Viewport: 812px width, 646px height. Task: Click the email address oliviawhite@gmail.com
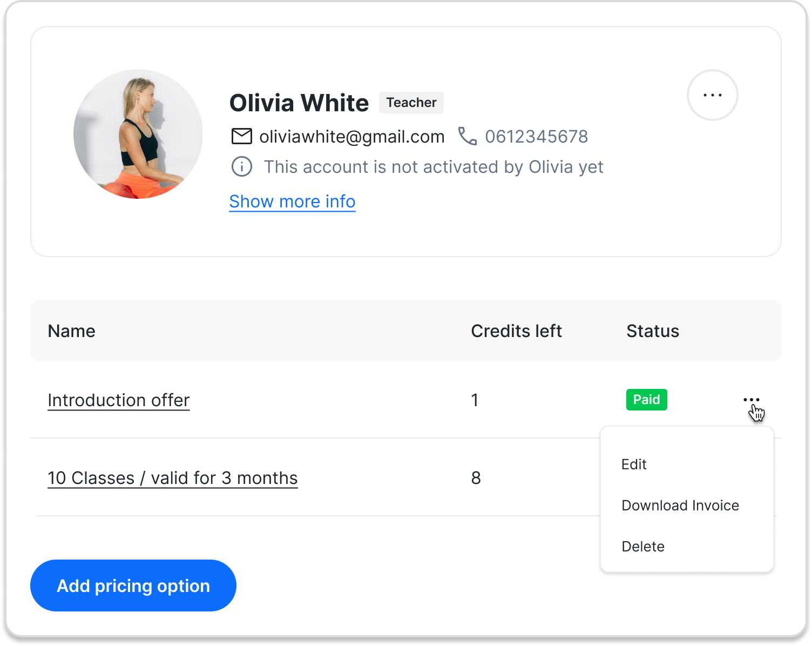[x=351, y=137]
